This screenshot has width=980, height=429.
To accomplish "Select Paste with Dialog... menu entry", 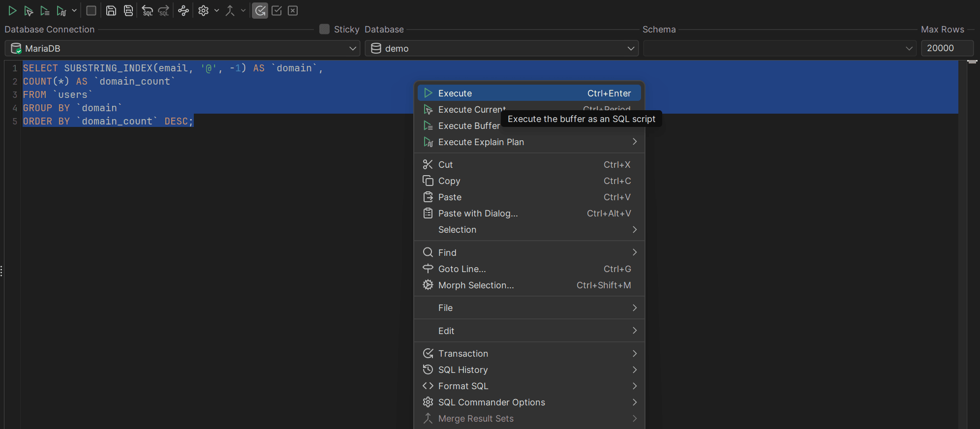I will (529, 213).
